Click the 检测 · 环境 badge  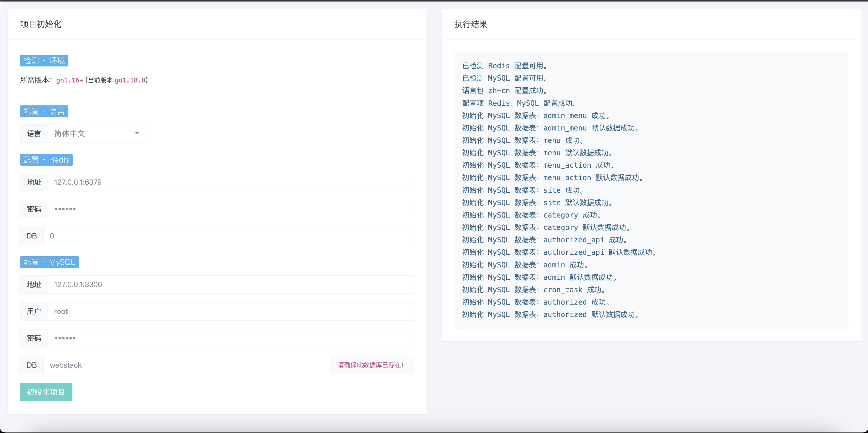click(44, 61)
